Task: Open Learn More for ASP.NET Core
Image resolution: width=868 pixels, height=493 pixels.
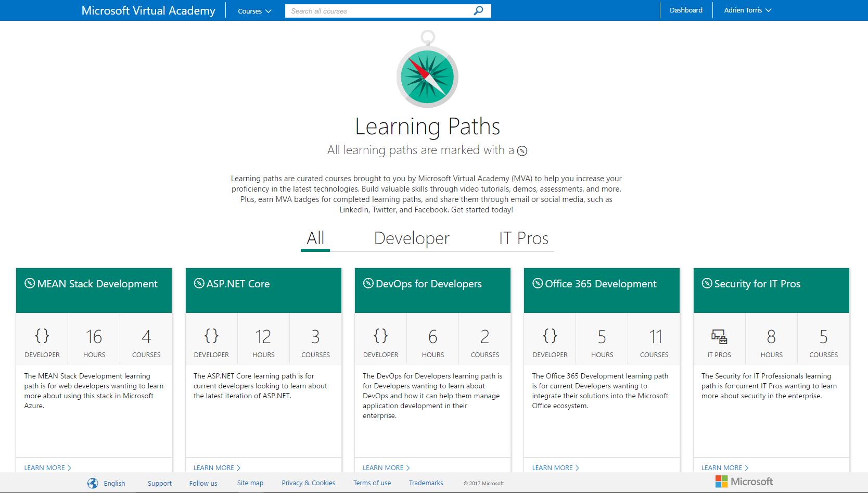Action: 216,467
